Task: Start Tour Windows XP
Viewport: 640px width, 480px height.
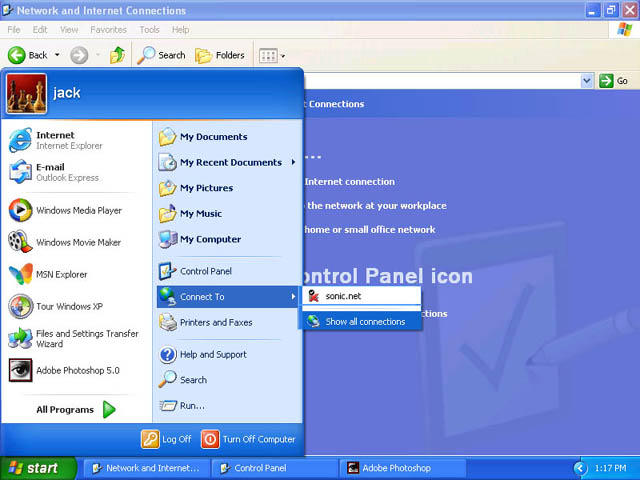Action: pos(56,306)
